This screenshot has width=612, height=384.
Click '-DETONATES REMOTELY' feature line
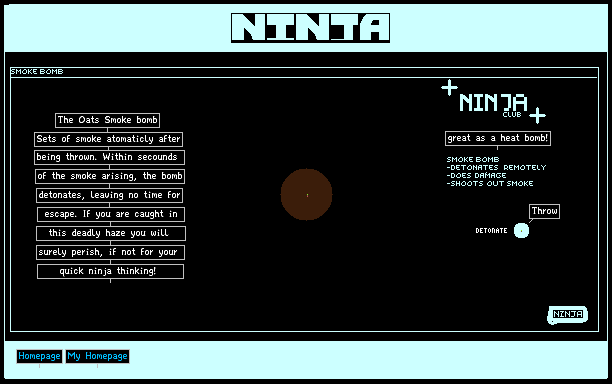tap(496, 167)
